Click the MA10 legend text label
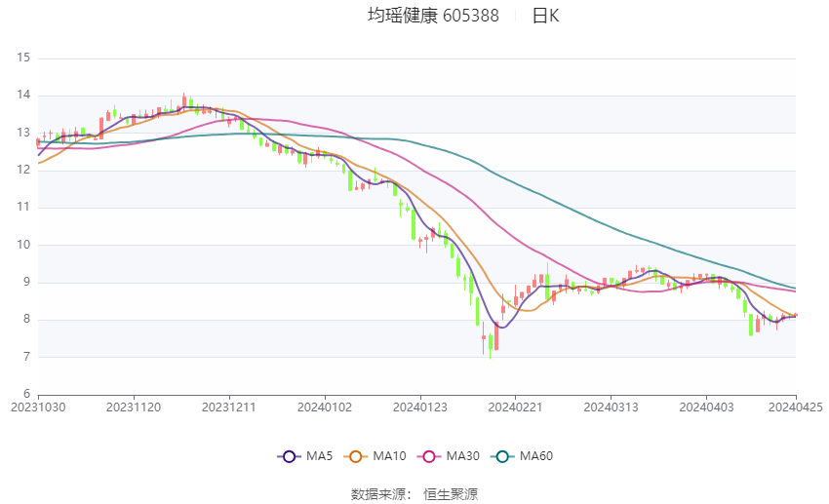Viewport: 829px width, 504px height. 389,456
